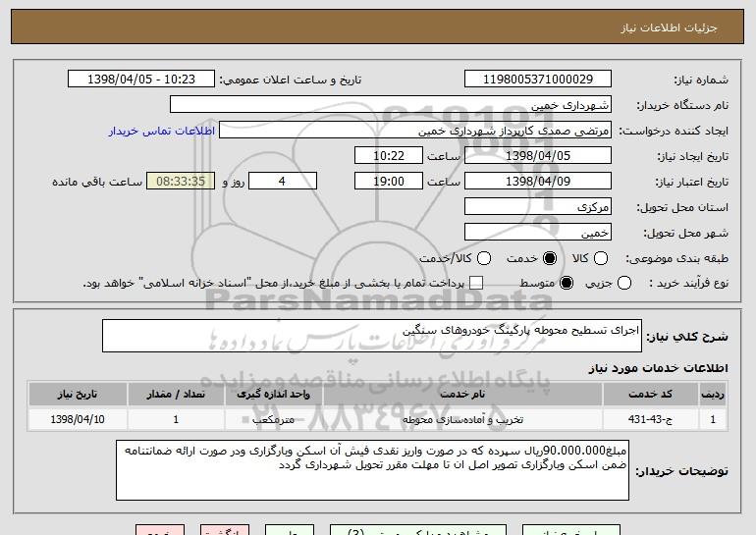Click the row number cell 1
756x535 pixels.
pos(713,419)
